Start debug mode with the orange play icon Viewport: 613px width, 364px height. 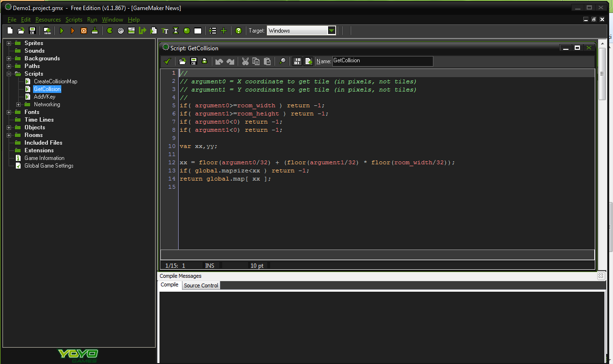tap(73, 31)
